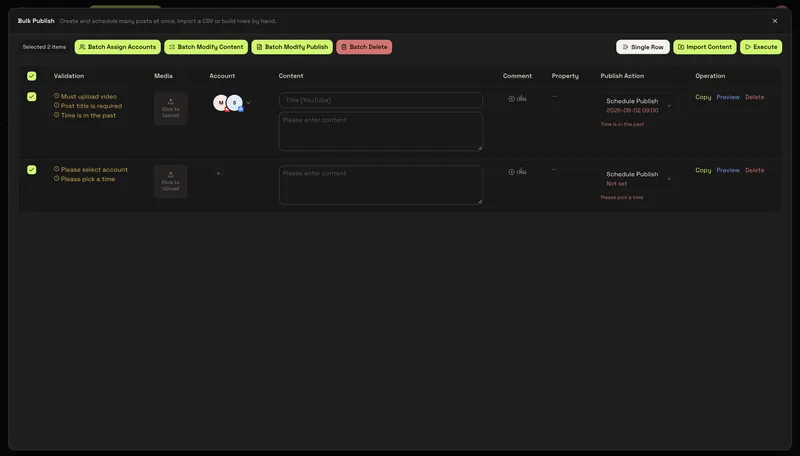
Task: Click Batch Modify Publish button
Action: point(292,47)
